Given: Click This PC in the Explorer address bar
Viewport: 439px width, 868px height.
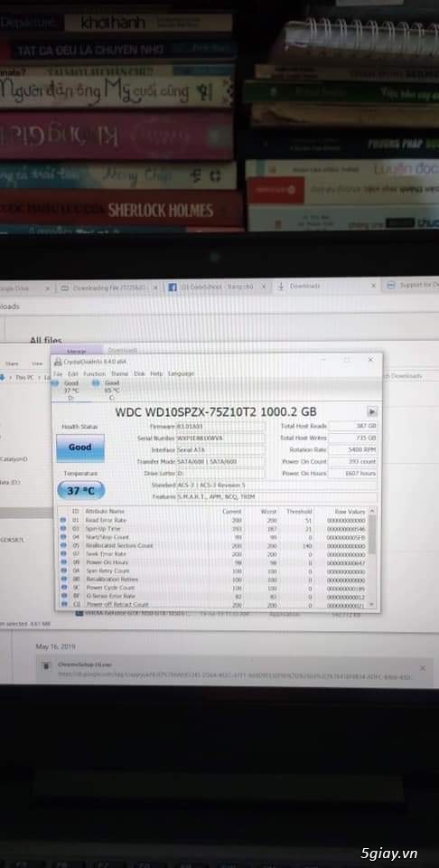Looking at the screenshot, I should [23, 377].
